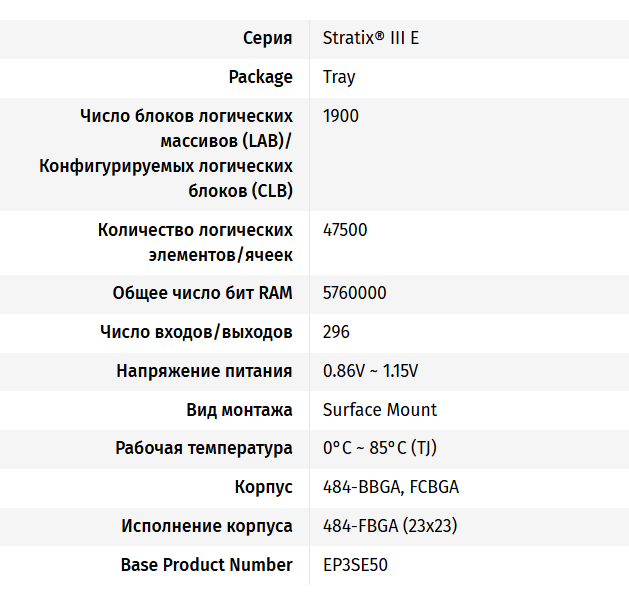This screenshot has width=629, height=593.
Task: Click the "Package" row label
Action: pyautogui.click(x=260, y=77)
